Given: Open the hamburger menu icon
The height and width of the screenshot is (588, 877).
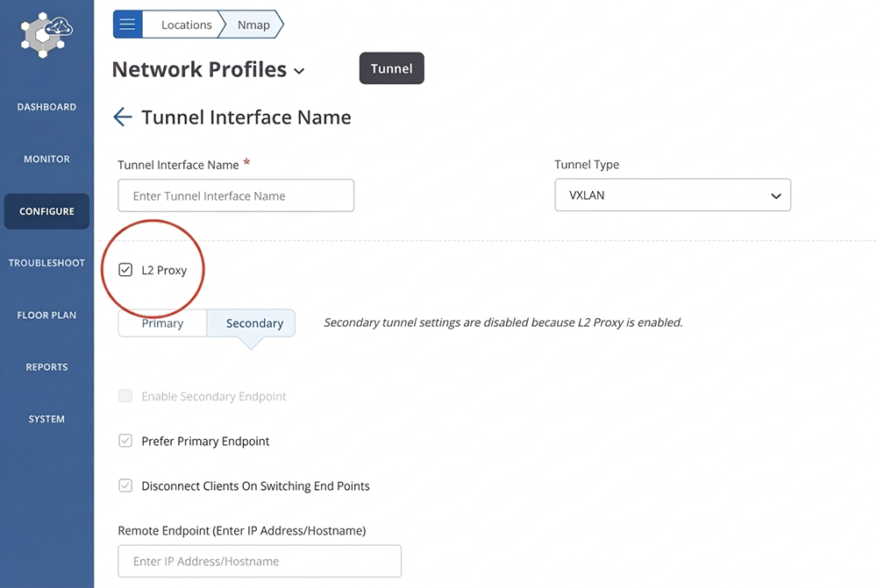Looking at the screenshot, I should tap(127, 25).
